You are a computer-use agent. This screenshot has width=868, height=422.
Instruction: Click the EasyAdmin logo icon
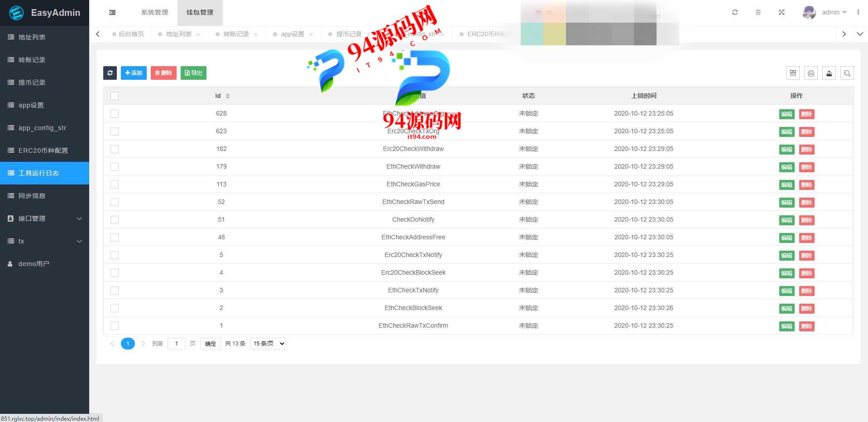[17, 13]
